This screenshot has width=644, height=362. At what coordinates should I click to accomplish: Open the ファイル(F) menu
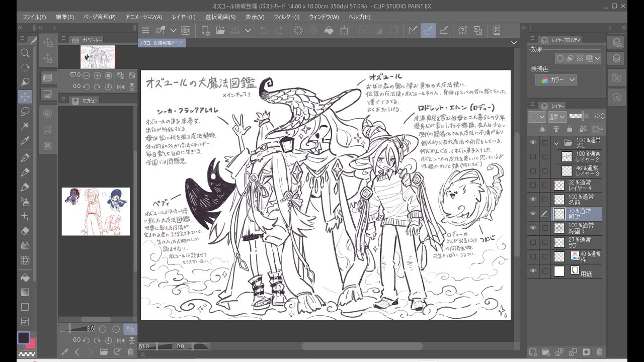[x=34, y=17]
